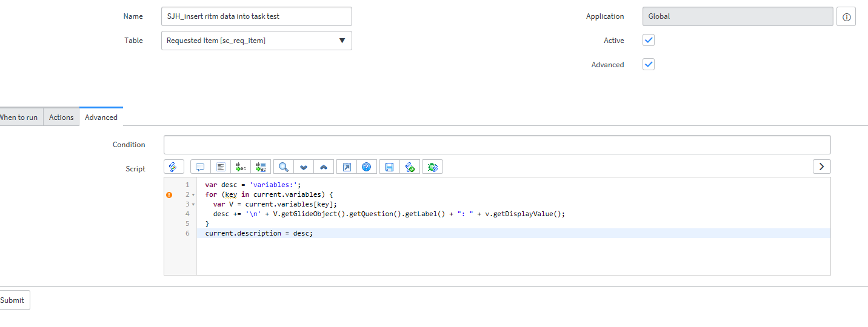Click the toggle comment speech bubble icon
This screenshot has height=327, width=868.
pyautogui.click(x=201, y=167)
